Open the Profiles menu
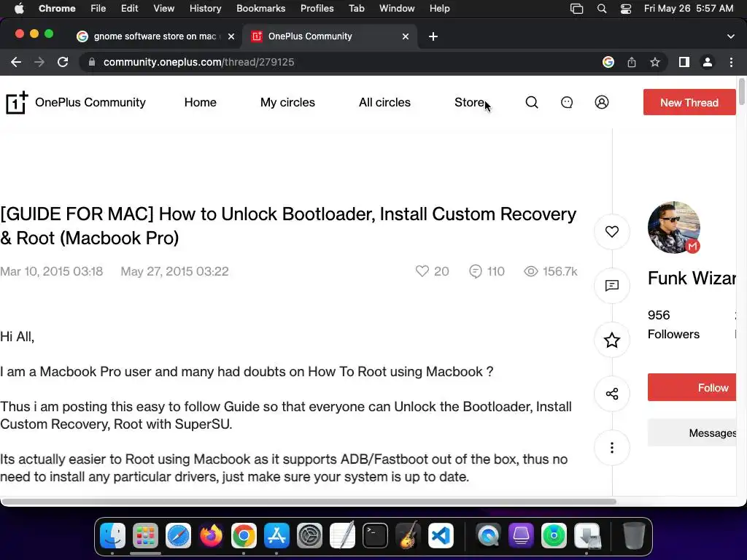The height and width of the screenshot is (560, 747). coord(317,9)
